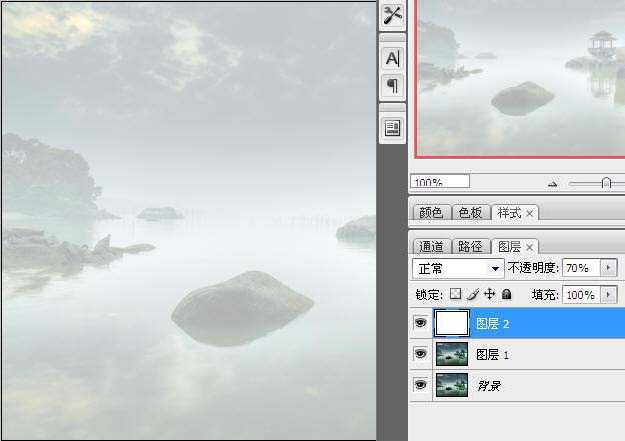
Task: Enable lock position icon
Action: 489,294
